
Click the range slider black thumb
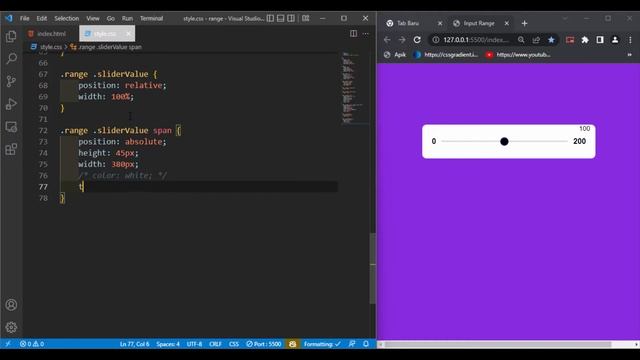pos(504,141)
